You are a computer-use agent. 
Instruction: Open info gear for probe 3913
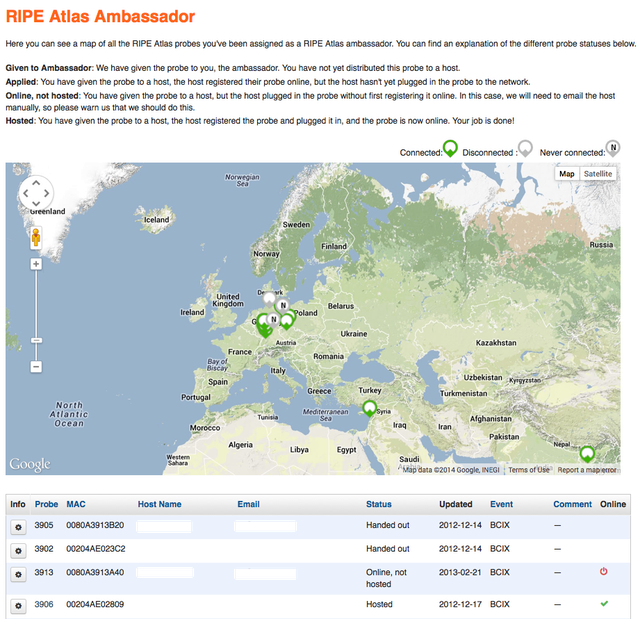click(18, 575)
